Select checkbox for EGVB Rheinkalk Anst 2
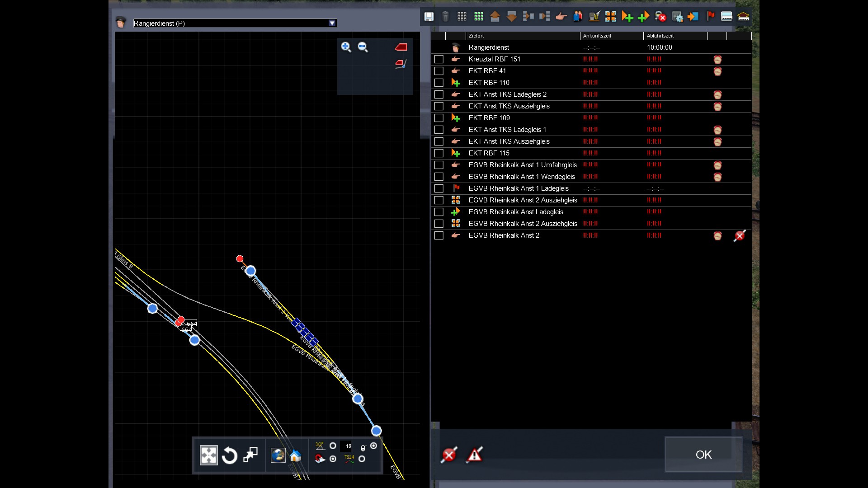Image resolution: width=868 pixels, height=488 pixels. pos(439,235)
